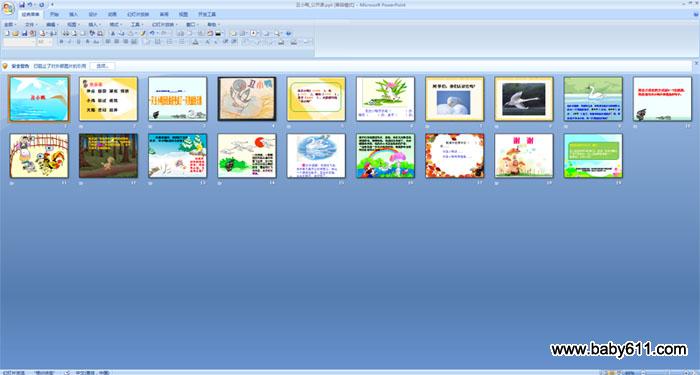Screen dimensions: 700x375
Task: Open the font name combo box
Action: pos(19,42)
